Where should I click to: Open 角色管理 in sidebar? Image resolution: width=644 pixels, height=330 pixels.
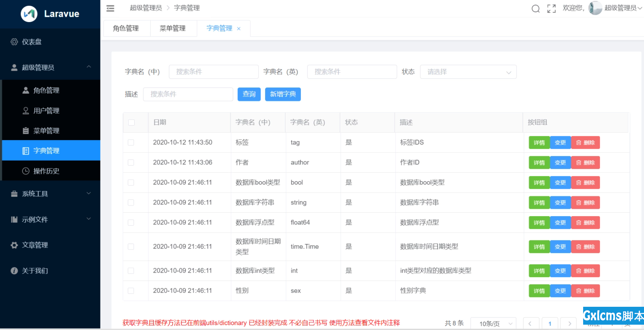tap(51, 90)
